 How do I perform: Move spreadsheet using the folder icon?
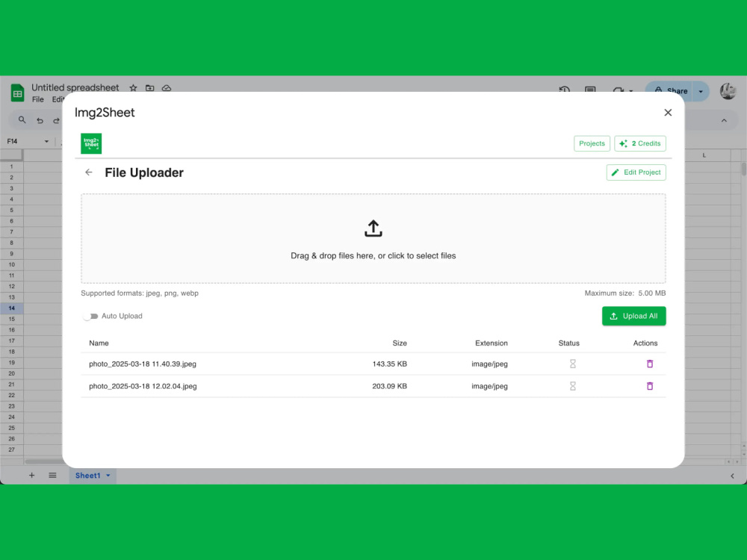(x=149, y=88)
